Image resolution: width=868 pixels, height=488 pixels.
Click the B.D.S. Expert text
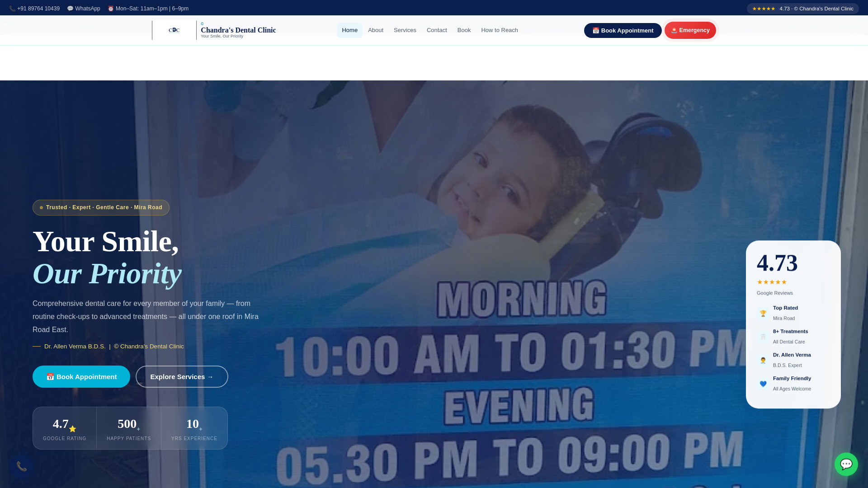(788, 365)
